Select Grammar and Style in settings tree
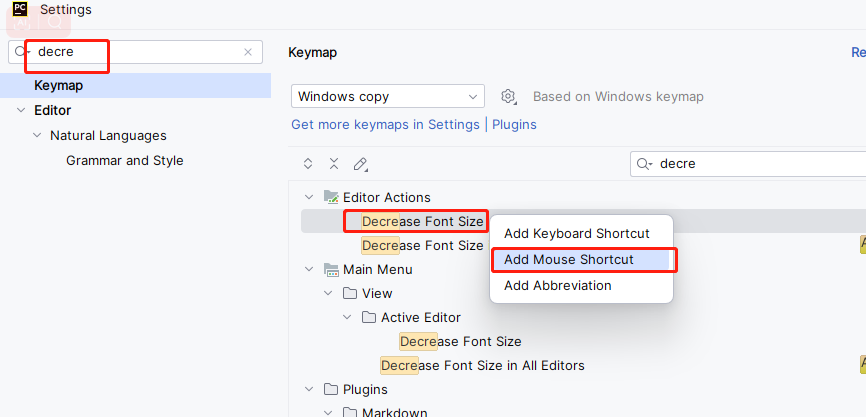The image size is (866, 417). 125,161
